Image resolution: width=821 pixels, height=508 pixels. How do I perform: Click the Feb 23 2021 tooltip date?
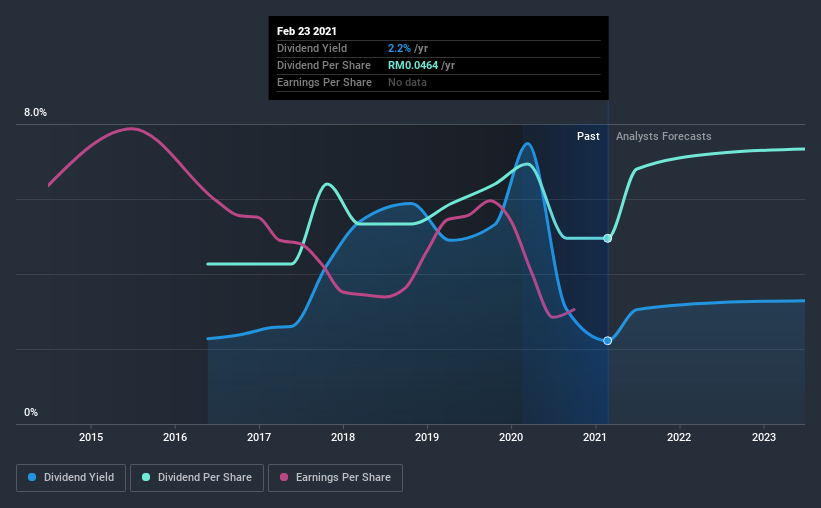[307, 31]
